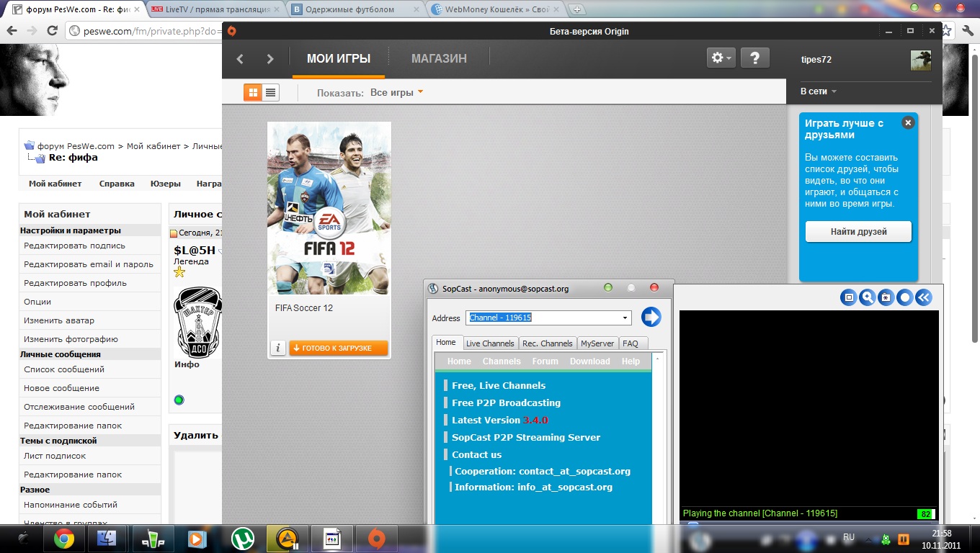
Task: Click Channels in SopCast page navigation
Action: click(502, 361)
